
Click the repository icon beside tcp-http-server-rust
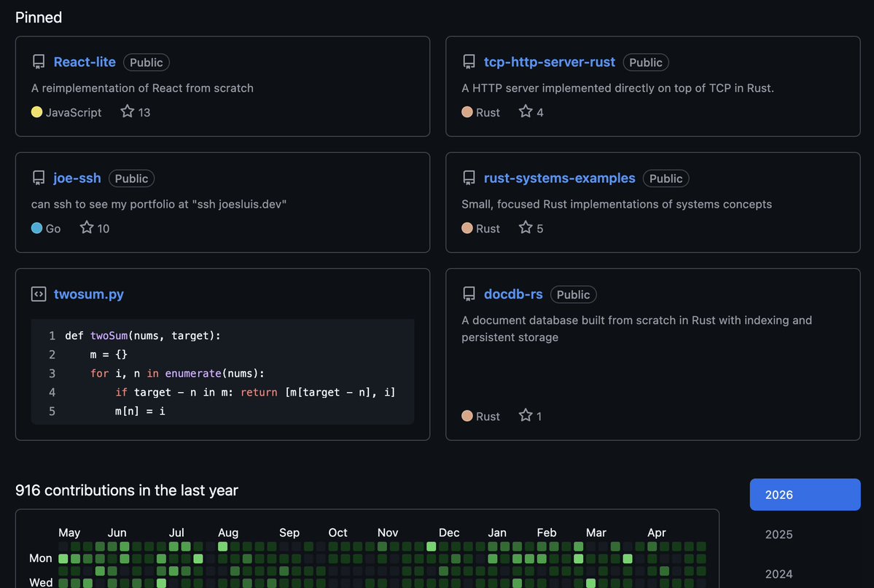(469, 62)
